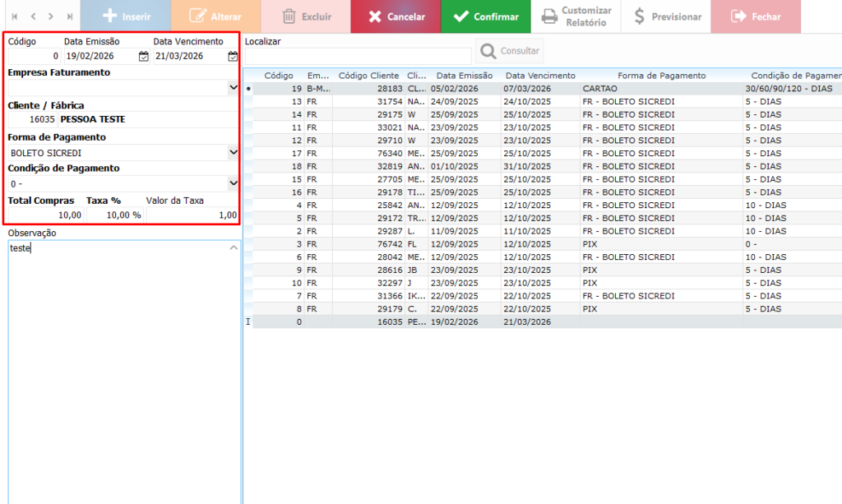Sort by Data Vencimento column header
This screenshot has width=842, height=504.
click(539, 76)
